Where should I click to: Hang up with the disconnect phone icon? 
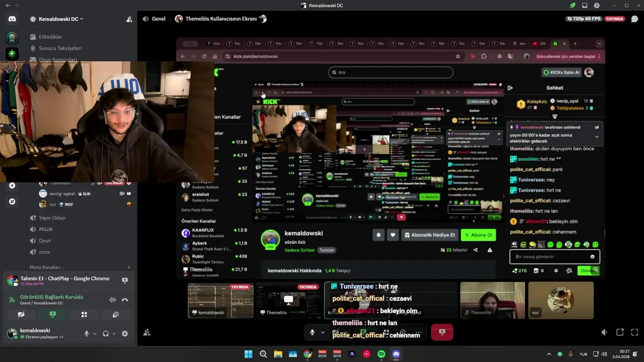(125, 300)
